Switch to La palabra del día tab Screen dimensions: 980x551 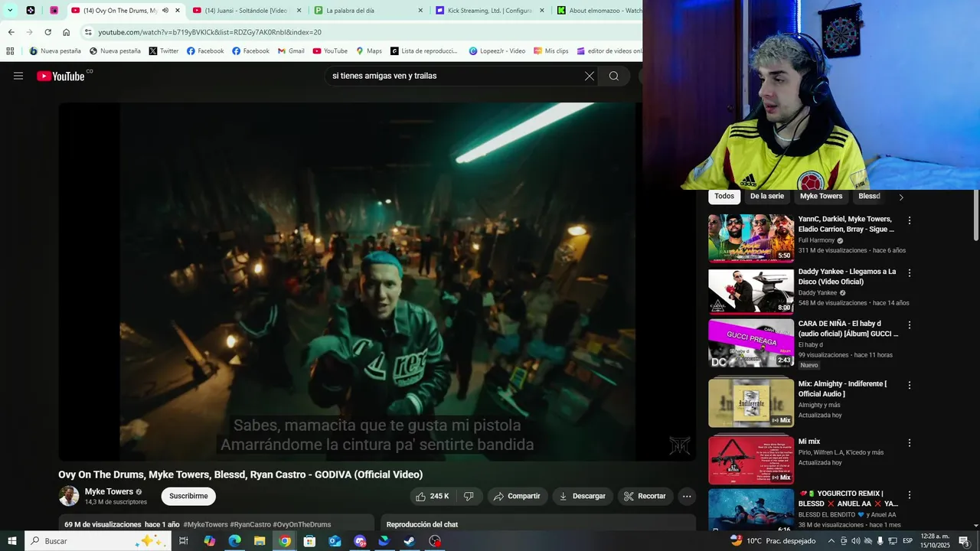pos(368,11)
